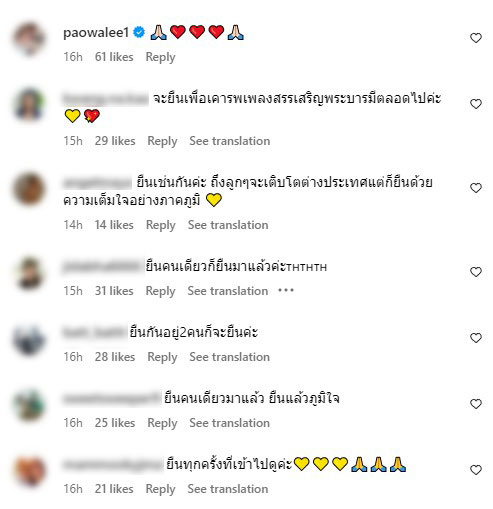Click verified badge next to paowalee1

click(x=139, y=32)
